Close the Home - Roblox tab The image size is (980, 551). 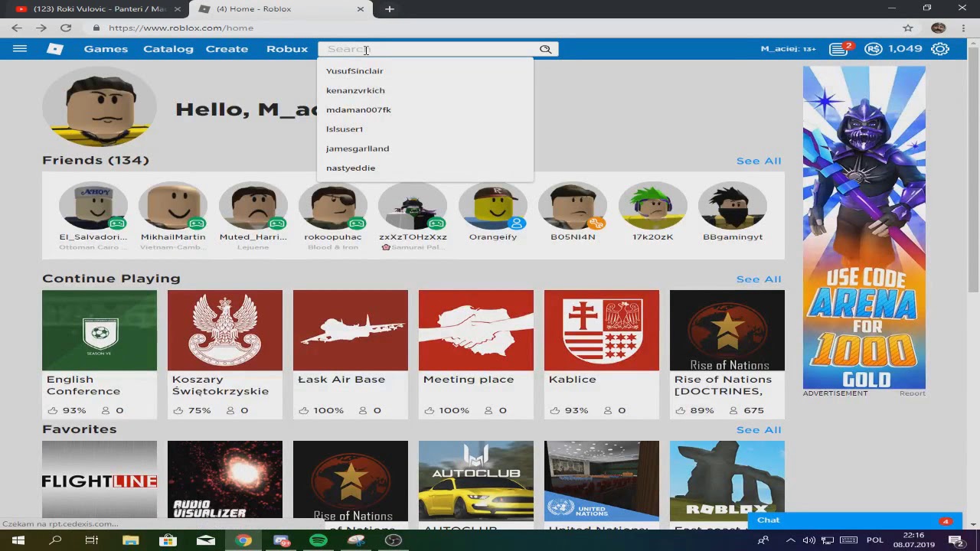[x=361, y=9]
